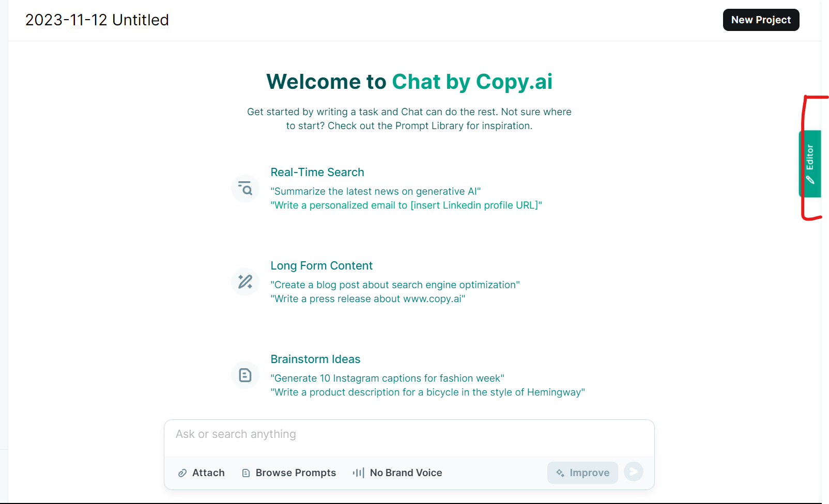Click the Browse Prompts document icon
The width and height of the screenshot is (829, 504).
click(246, 473)
